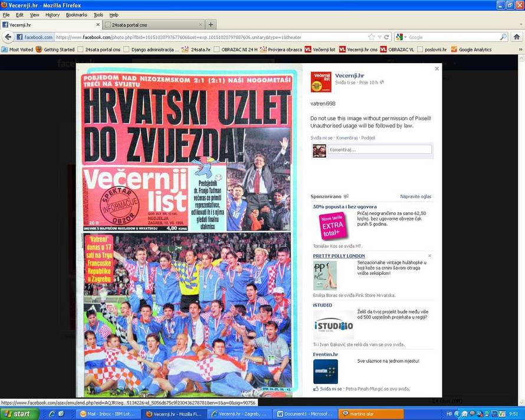Image resolution: width=525 pixels, height=420 pixels.
Task: Reload the page using the refresh icon
Action: click(x=387, y=37)
